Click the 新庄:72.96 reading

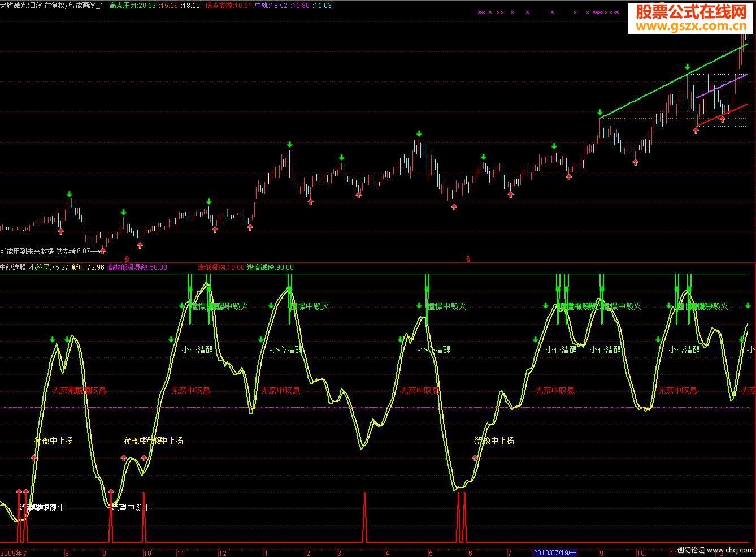click(x=88, y=267)
